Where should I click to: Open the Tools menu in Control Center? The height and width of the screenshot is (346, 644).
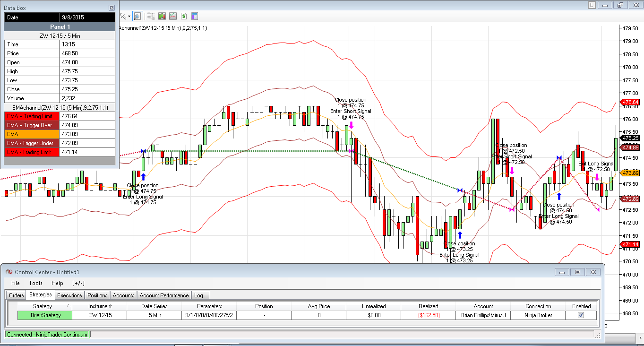pyautogui.click(x=35, y=283)
